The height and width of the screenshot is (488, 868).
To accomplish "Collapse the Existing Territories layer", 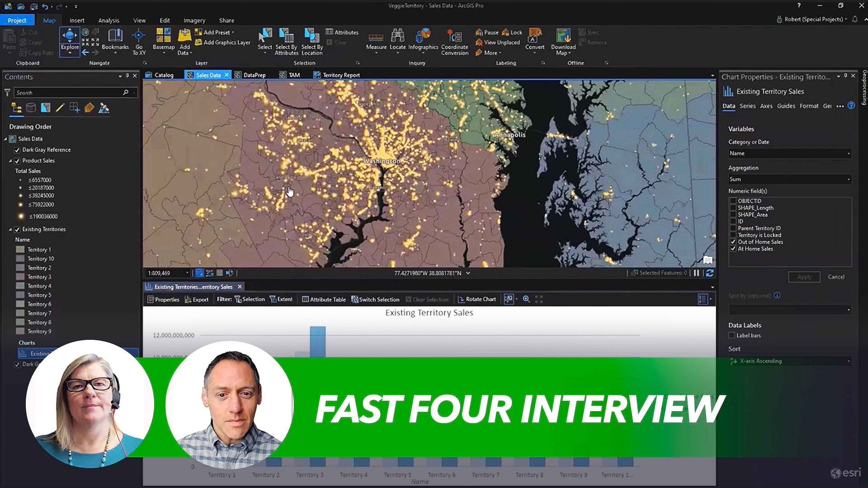I will [x=10, y=230].
